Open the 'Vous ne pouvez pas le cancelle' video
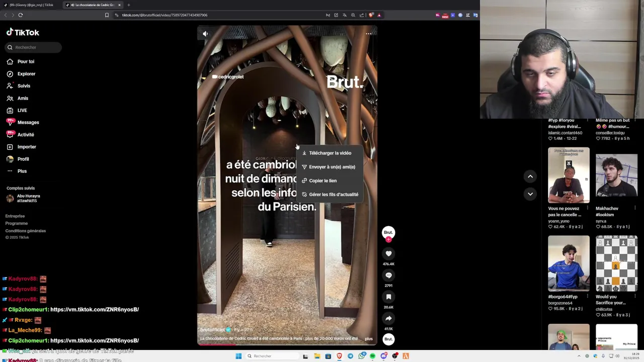Screen dimensions: 644x362 click(x=569, y=175)
